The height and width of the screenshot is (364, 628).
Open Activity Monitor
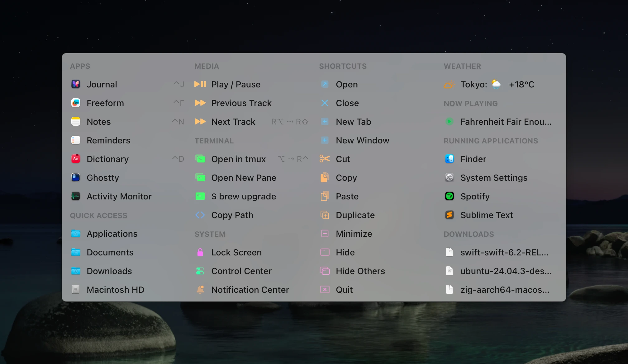click(119, 196)
